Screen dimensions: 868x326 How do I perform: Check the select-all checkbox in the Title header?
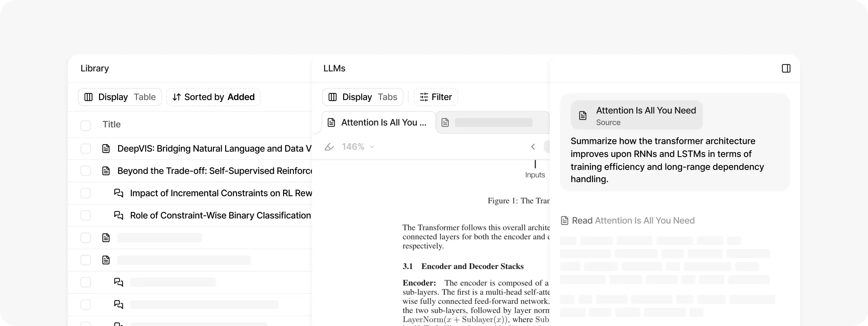tap(86, 125)
